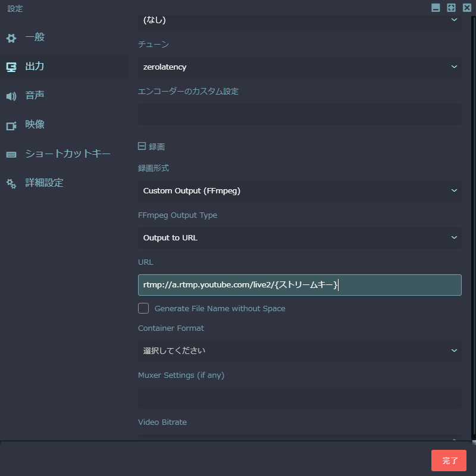Click the Hotkeys keyboard icon

click(x=11, y=155)
